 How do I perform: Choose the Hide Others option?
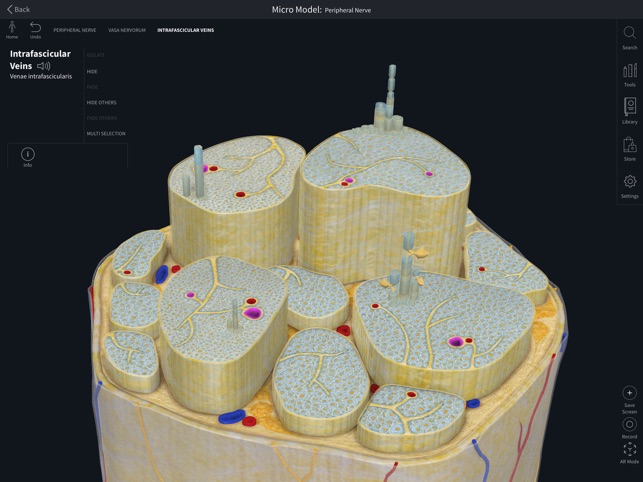tap(101, 103)
